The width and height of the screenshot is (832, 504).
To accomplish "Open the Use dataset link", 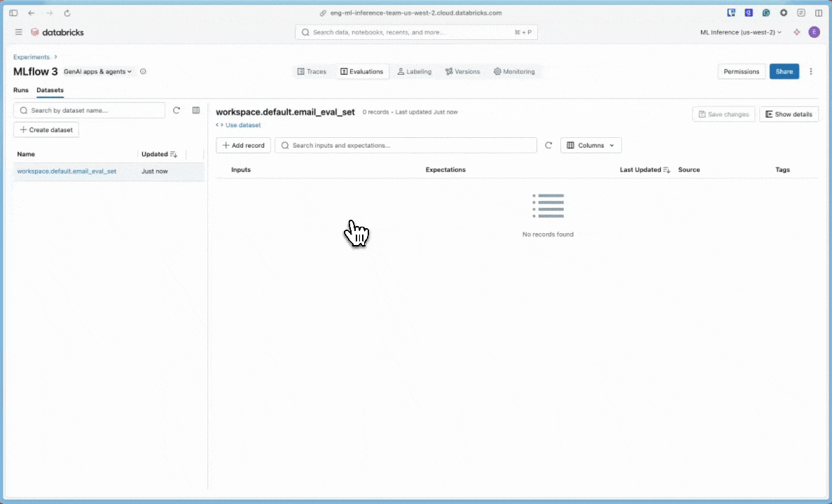I will coord(238,125).
